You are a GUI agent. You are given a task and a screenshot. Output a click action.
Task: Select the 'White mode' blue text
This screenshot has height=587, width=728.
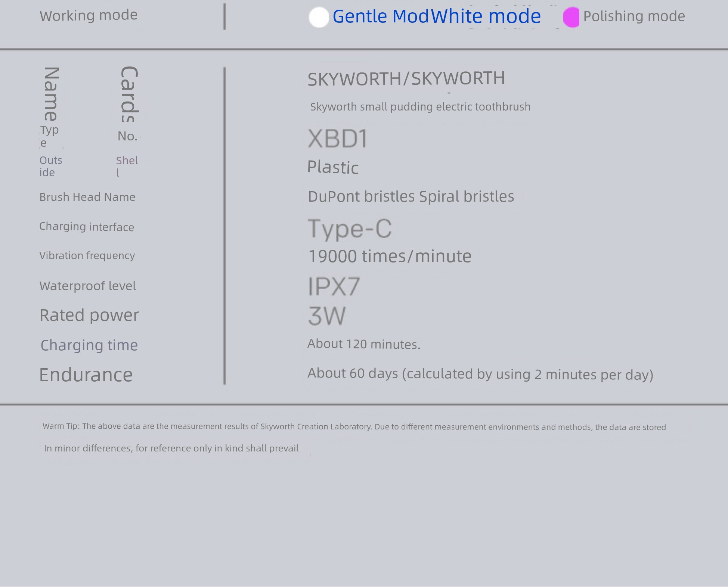click(486, 16)
